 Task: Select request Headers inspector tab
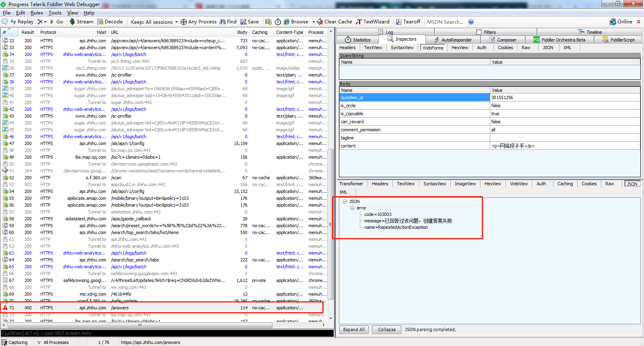pos(347,48)
